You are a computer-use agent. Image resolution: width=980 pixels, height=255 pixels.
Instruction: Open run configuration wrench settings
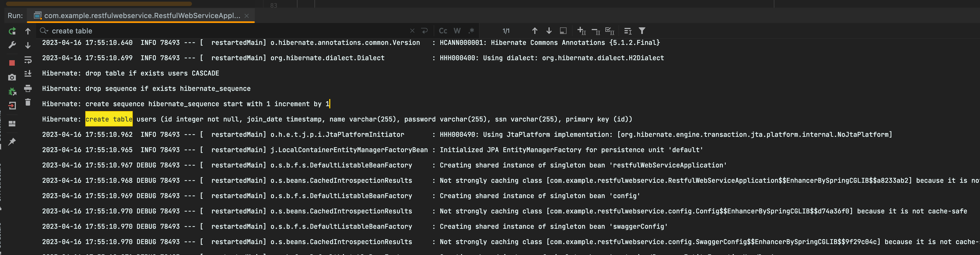(x=12, y=45)
